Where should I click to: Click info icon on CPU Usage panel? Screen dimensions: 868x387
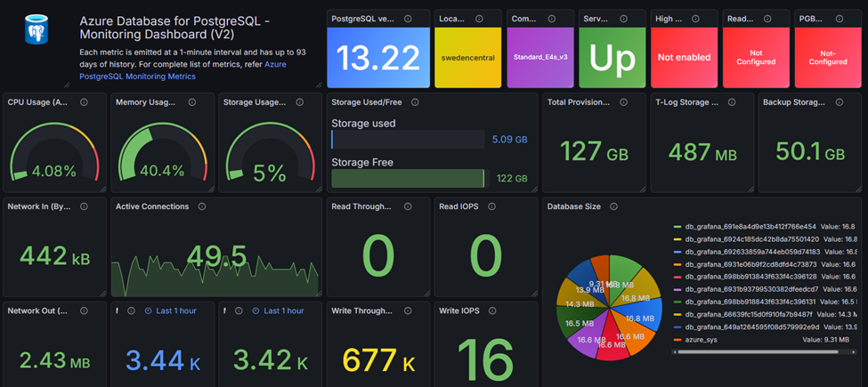click(x=84, y=102)
